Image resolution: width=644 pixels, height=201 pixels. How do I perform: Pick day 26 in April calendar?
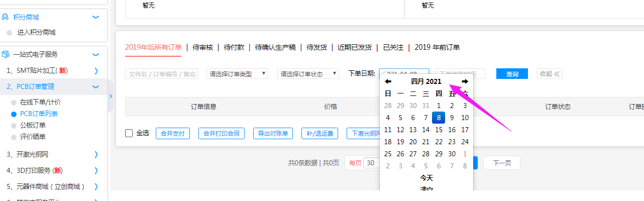coord(400,154)
